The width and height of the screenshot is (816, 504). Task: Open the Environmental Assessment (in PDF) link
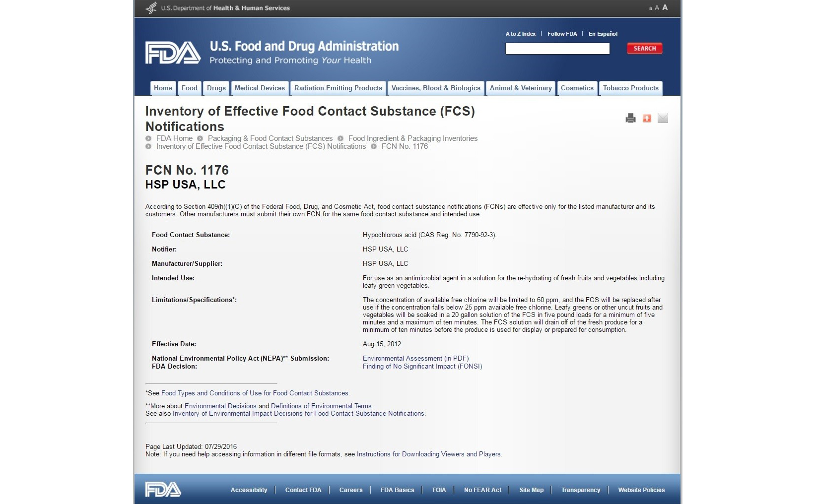pyautogui.click(x=415, y=358)
